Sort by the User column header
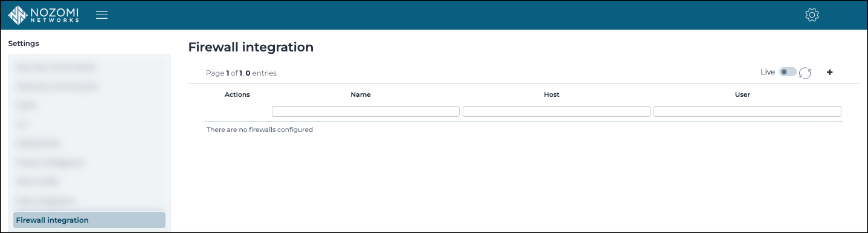This screenshot has height=233, width=868. (x=742, y=94)
